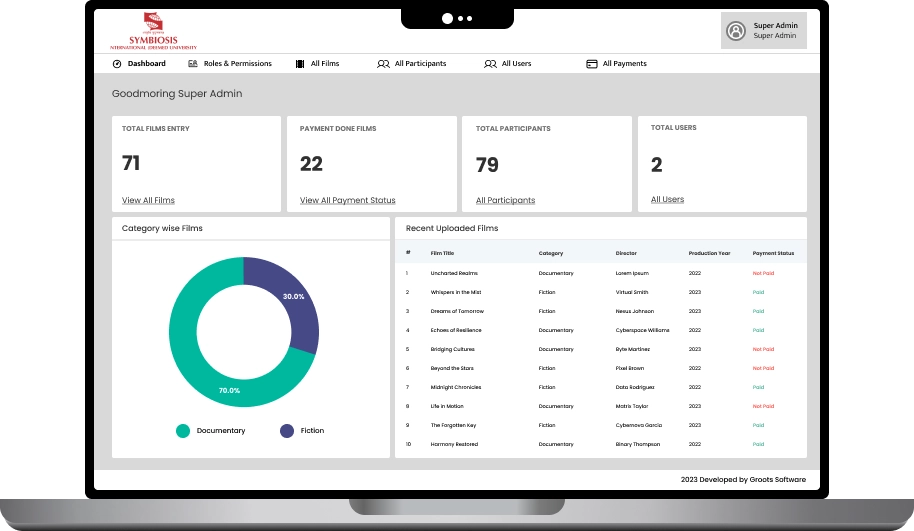Click director Virtual Smith cell
Image resolution: width=914 pixels, height=531 pixels.
(x=632, y=293)
